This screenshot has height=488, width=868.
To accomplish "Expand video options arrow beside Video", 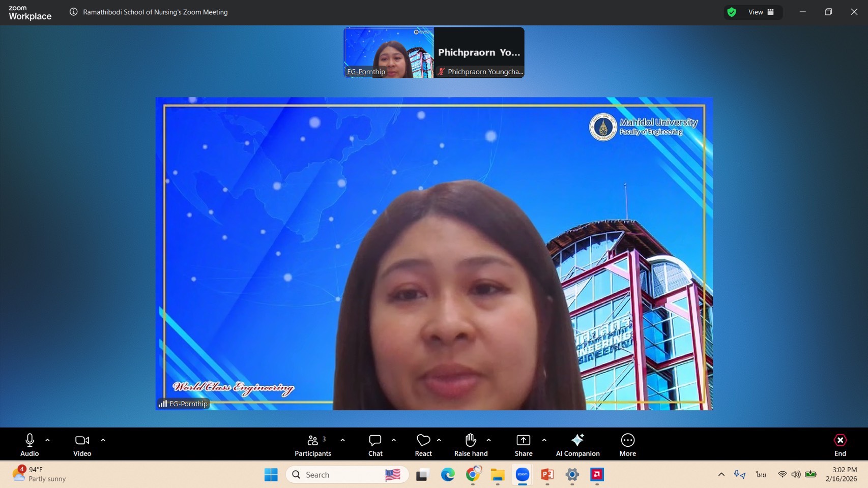I will pos(103,440).
